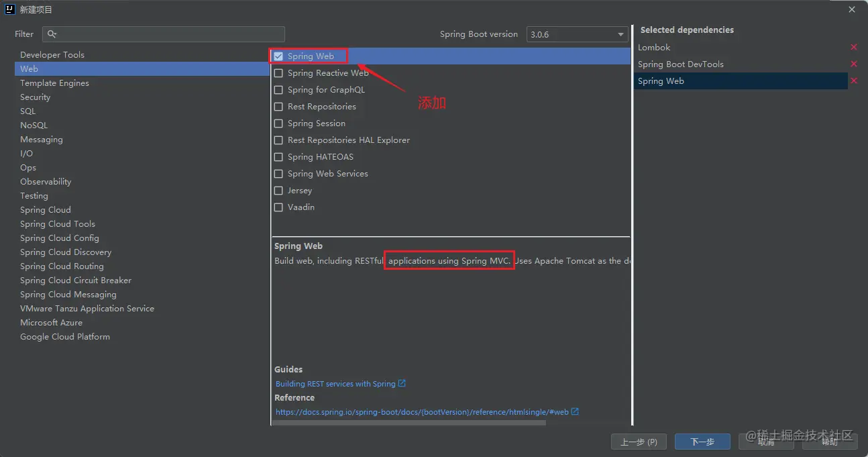Select Spring Cloud Tools category
This screenshot has height=457, width=868.
coord(142,224)
